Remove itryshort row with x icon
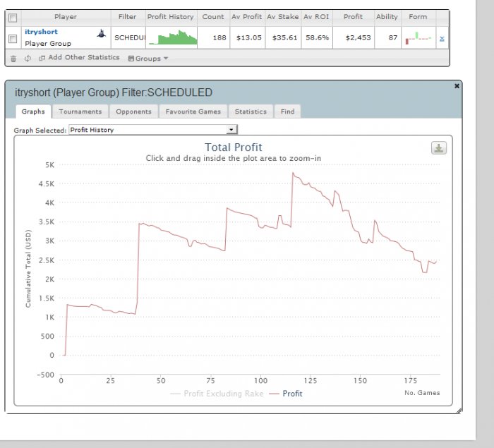494x448 pixels. [442, 39]
